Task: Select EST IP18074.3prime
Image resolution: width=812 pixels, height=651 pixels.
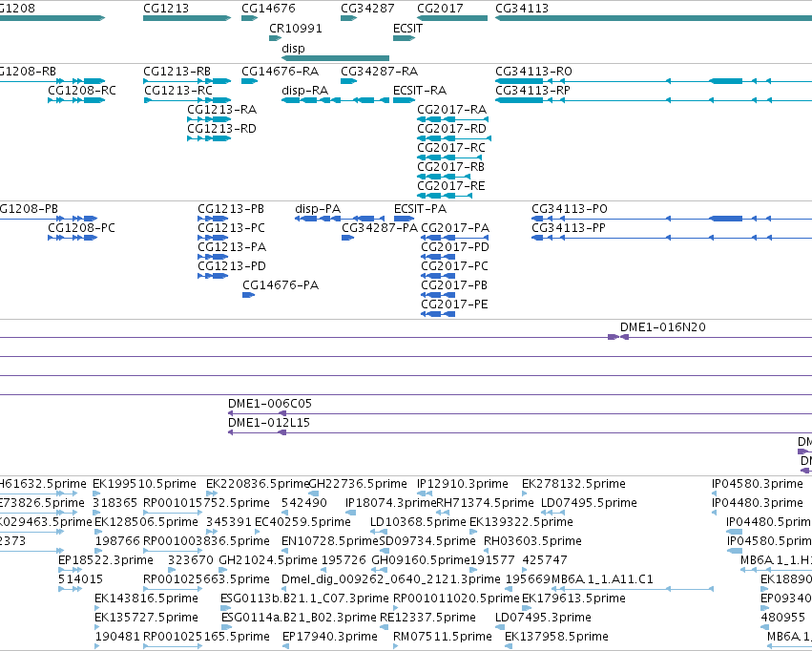Action: (391, 503)
